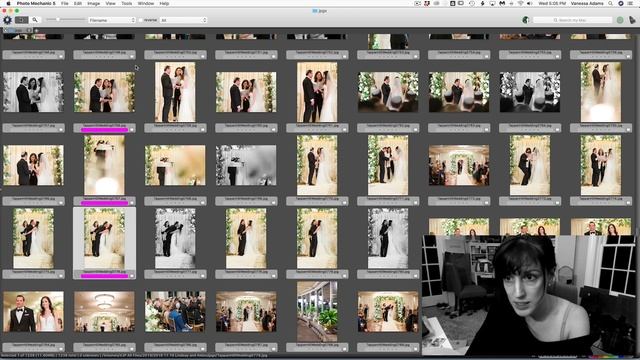The width and height of the screenshot is (640, 360).
Task: Open Spotlight search in the macOS menu bar
Action: (610, 3)
